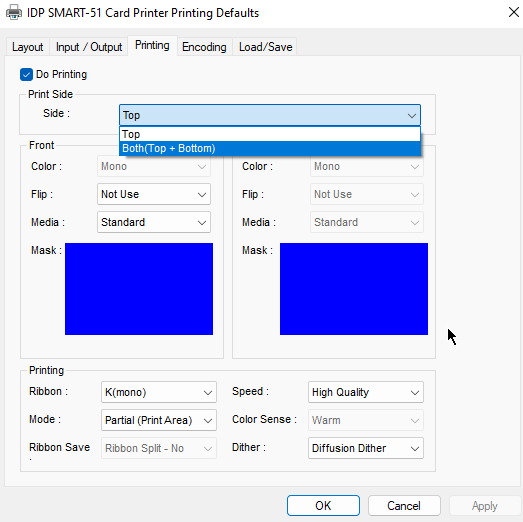Click the Cancel button
523x522 pixels.
click(404, 506)
